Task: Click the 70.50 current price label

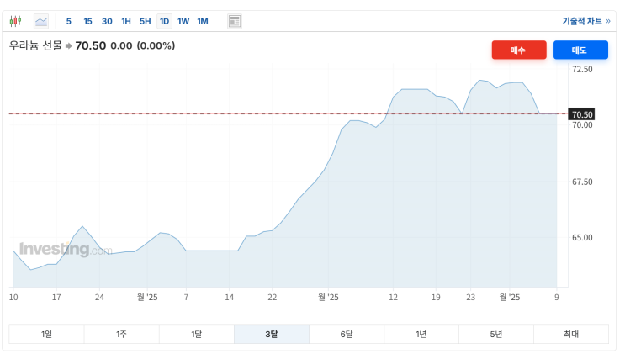Action: click(x=582, y=114)
